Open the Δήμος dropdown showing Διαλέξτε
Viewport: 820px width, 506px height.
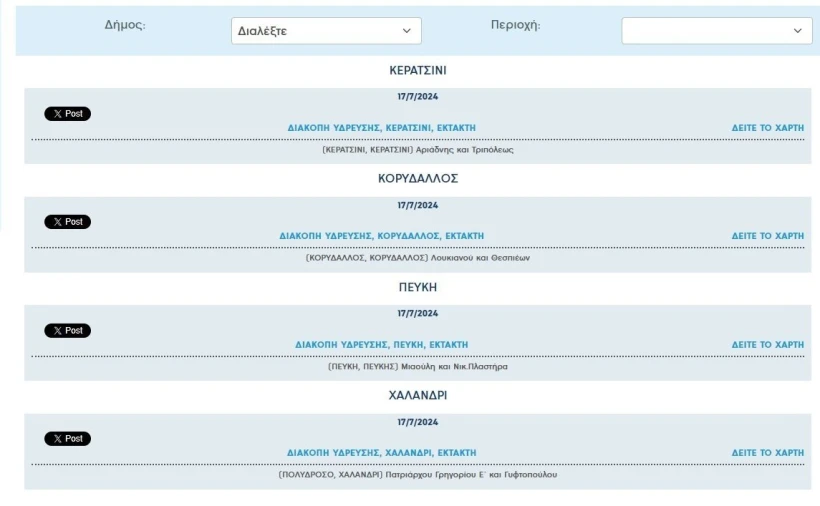point(325,31)
